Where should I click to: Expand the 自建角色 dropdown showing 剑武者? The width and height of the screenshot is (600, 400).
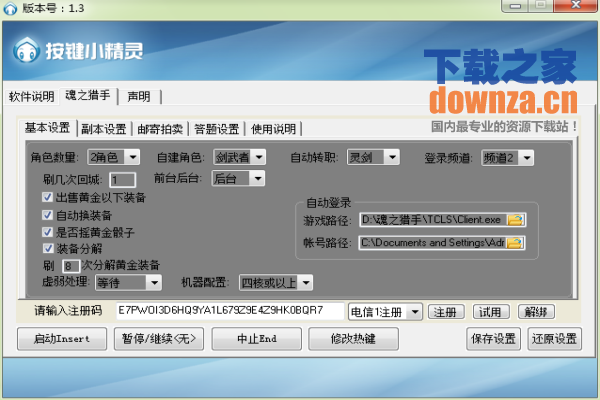pyautogui.click(x=240, y=157)
